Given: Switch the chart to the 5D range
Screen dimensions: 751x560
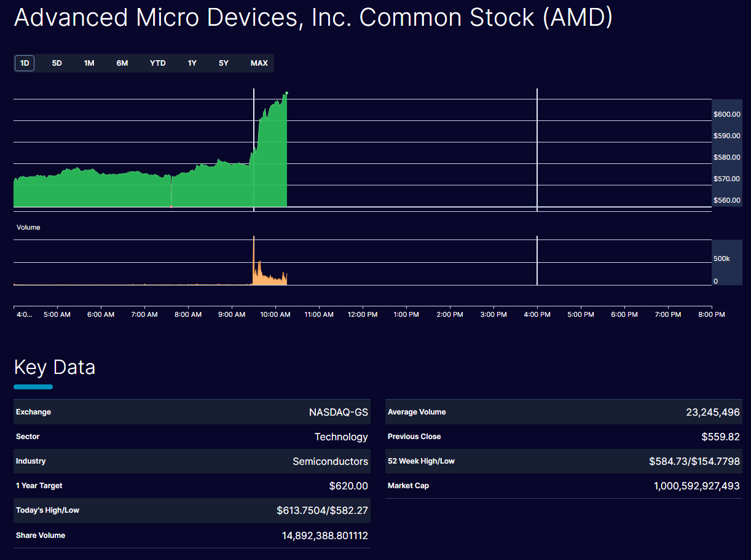Looking at the screenshot, I should click(57, 63).
